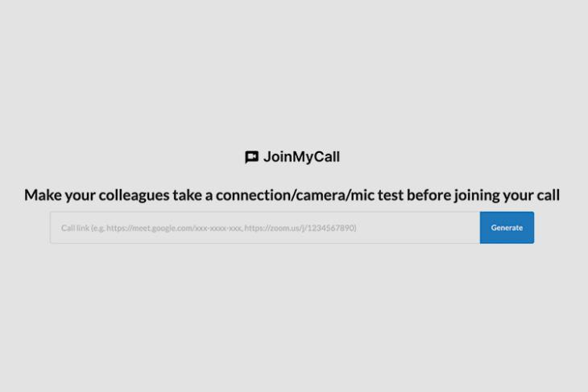Click 'joining your call' at the heading's end
This screenshot has height=392, width=588.
[x=507, y=196]
